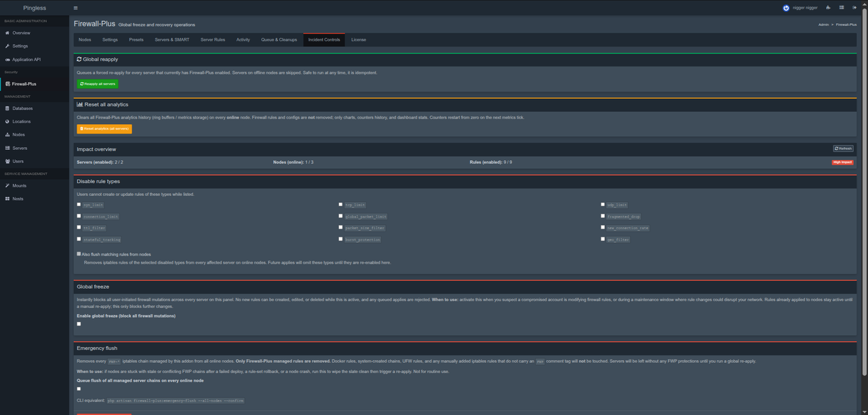Toggle Also flush matching rules from nodes
Image resolution: width=868 pixels, height=415 pixels.
(79, 254)
